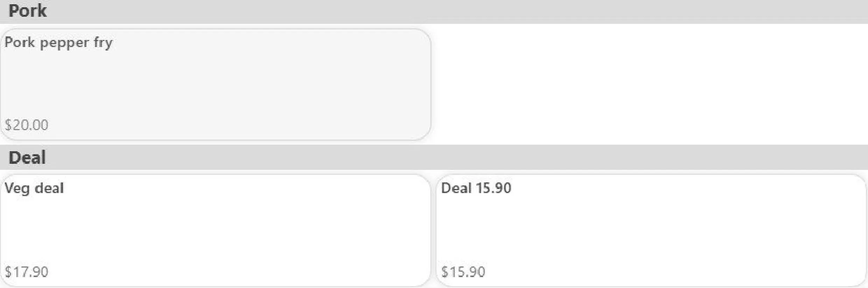Click the "Deal 15.90" title text
The image size is (868, 288).
[x=476, y=188]
